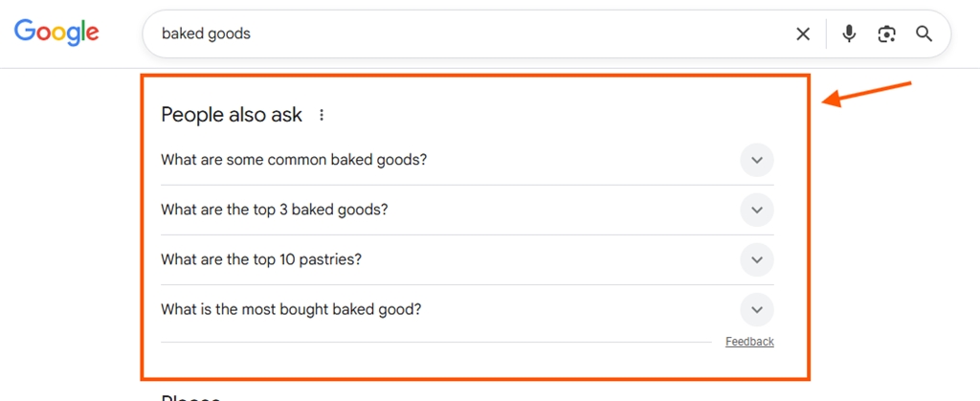Click the partially visible Places heading
This screenshot has height=401, width=980.
pyautogui.click(x=191, y=397)
